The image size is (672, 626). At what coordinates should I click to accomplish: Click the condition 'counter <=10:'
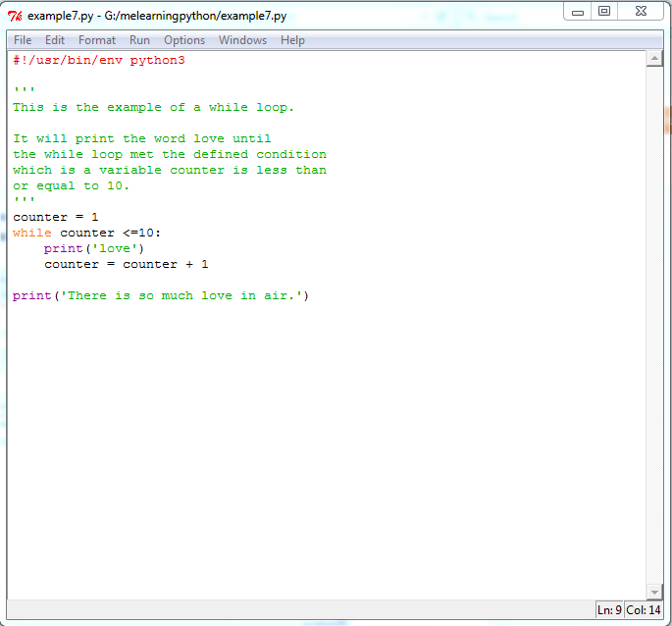pyautogui.click(x=110, y=233)
